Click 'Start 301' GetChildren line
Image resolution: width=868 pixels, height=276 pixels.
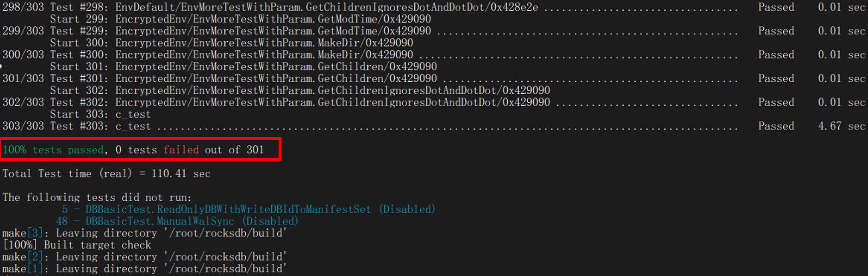pyautogui.click(x=243, y=66)
